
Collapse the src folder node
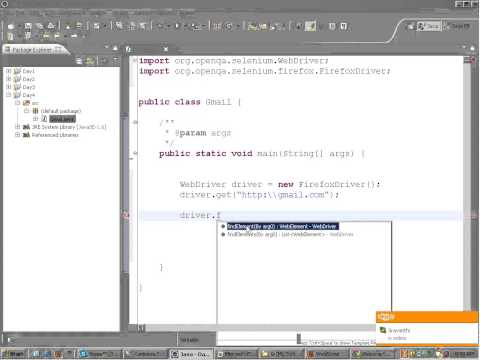17,103
